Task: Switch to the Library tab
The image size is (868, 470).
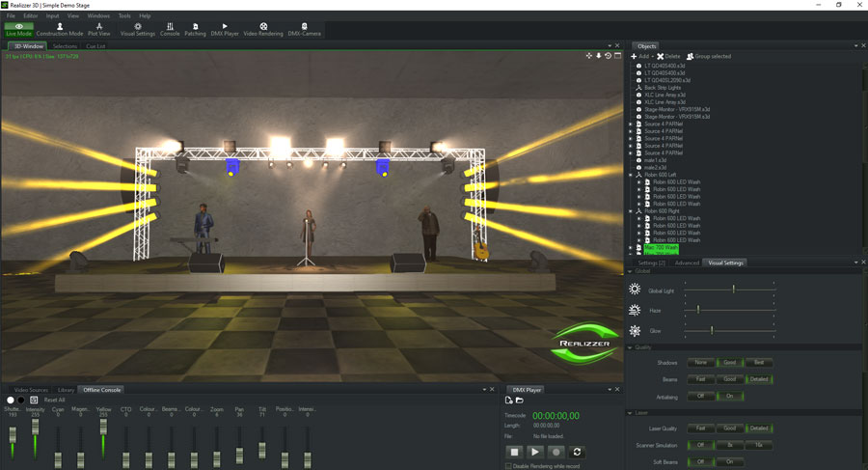Action: click(66, 390)
